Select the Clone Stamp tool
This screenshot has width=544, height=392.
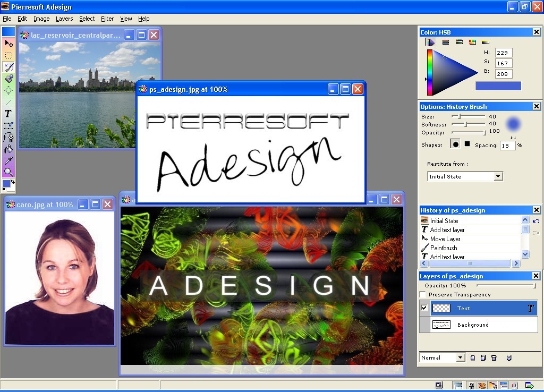[8, 79]
